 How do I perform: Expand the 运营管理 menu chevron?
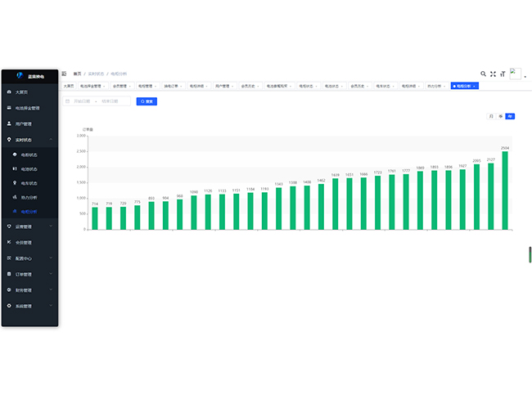51,226
